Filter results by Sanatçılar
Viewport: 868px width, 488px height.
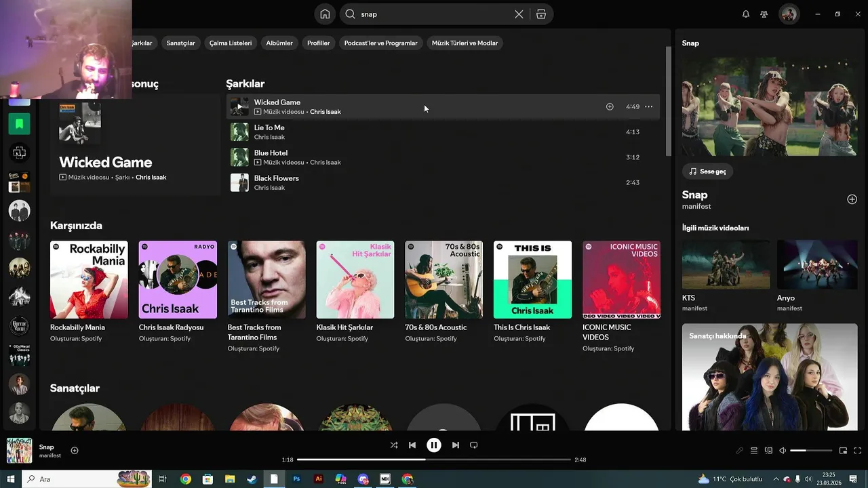click(180, 43)
